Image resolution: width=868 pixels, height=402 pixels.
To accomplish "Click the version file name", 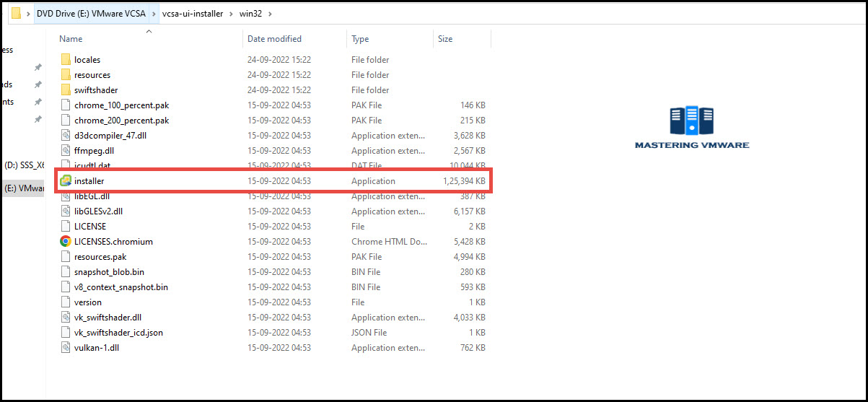I will click(x=88, y=302).
